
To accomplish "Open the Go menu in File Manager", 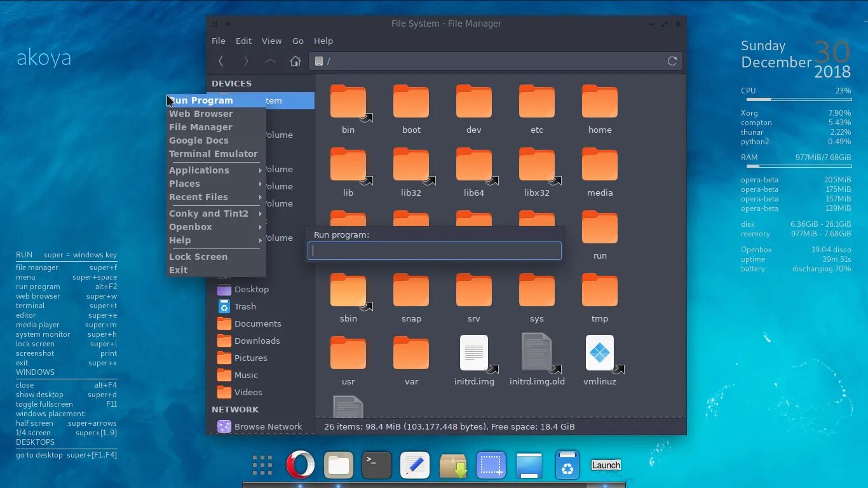I will coord(298,41).
